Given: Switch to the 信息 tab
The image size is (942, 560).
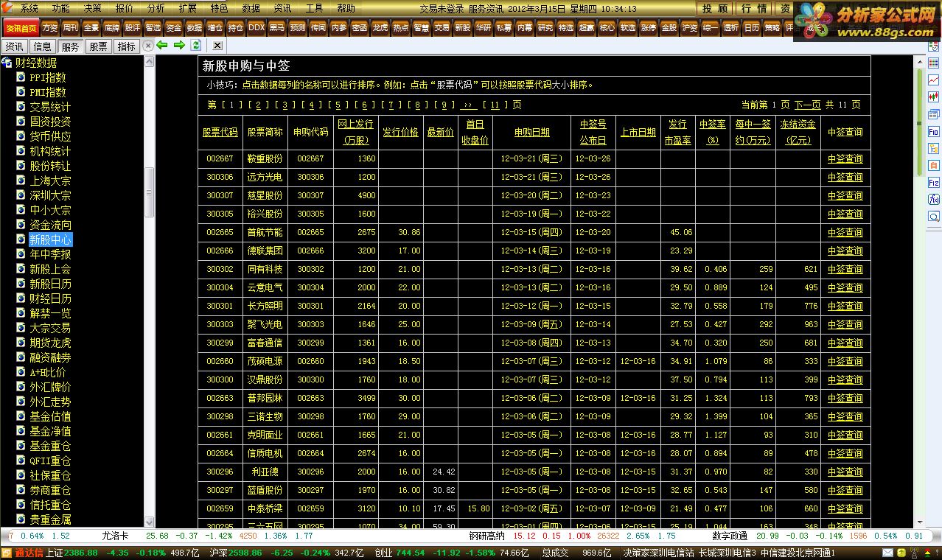Looking at the screenshot, I should pyautogui.click(x=42, y=46).
